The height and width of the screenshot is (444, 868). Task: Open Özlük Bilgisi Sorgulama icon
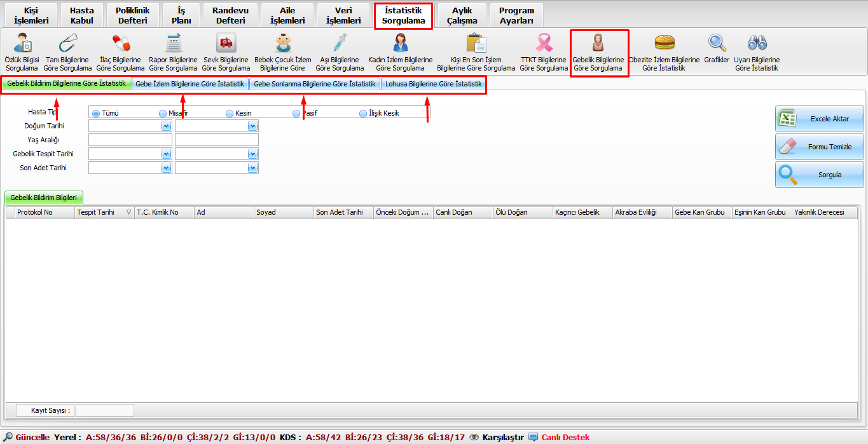pos(22,43)
